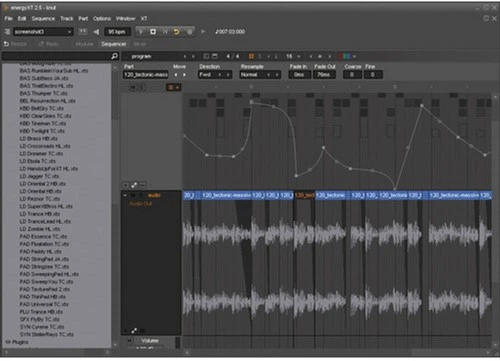Click the playback position arrow icon

[203, 32]
